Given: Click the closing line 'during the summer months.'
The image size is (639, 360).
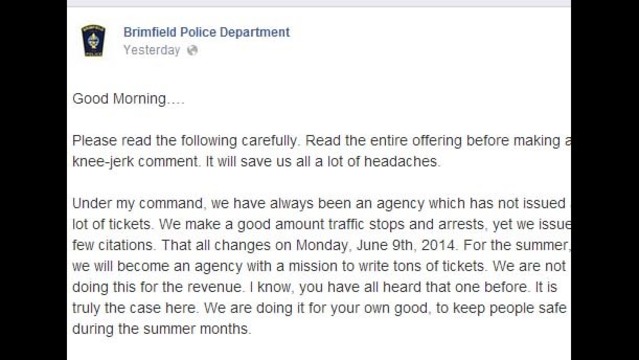Looking at the screenshot, I should click(162, 329).
